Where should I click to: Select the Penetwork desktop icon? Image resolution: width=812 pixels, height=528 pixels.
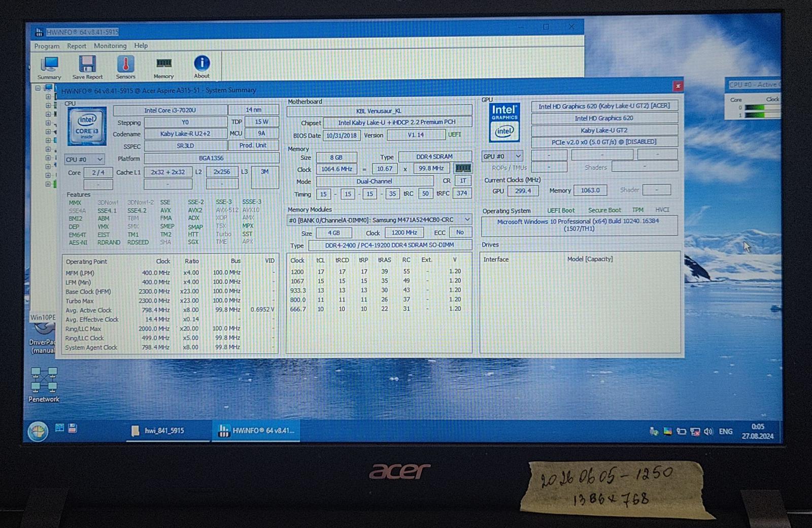(x=44, y=385)
